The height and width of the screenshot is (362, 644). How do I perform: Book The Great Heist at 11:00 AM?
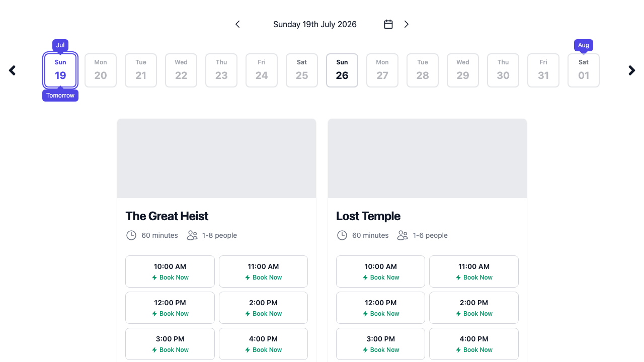[x=263, y=271]
